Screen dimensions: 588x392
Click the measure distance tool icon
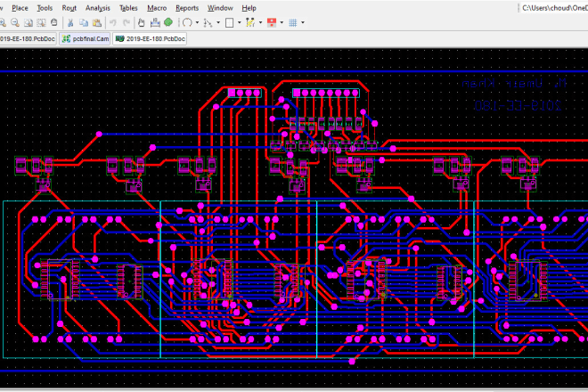[155, 23]
